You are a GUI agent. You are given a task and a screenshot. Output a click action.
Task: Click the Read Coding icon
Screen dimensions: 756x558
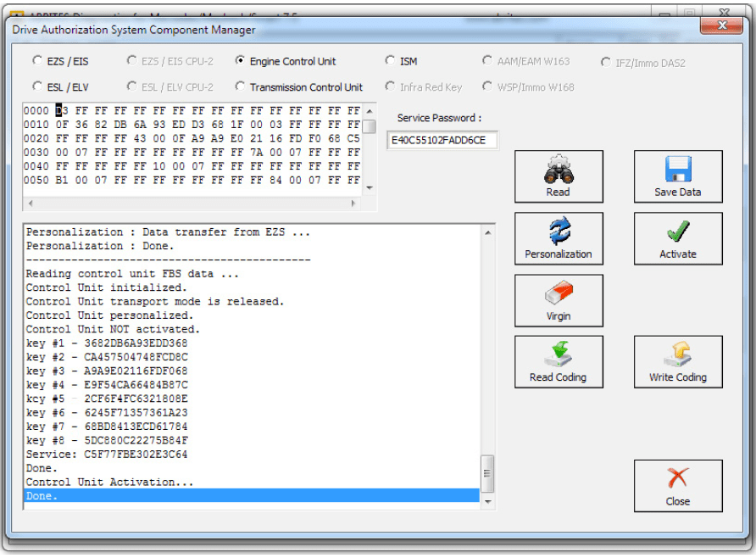coord(559,354)
